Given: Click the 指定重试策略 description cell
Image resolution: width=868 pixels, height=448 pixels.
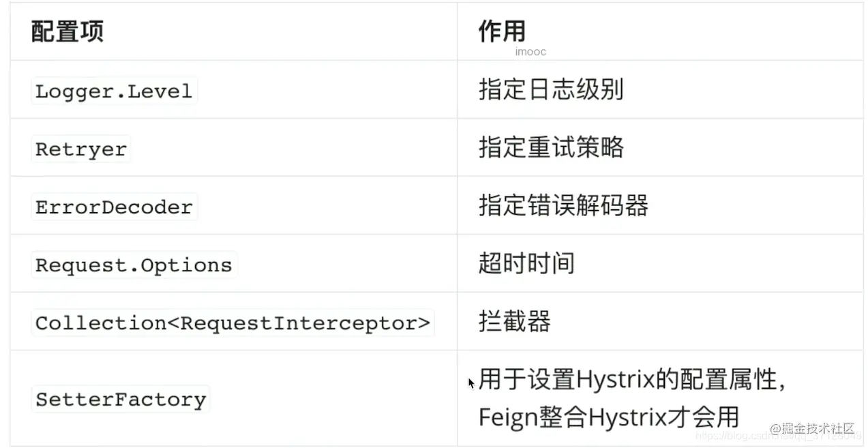Looking at the screenshot, I should click(551, 147).
